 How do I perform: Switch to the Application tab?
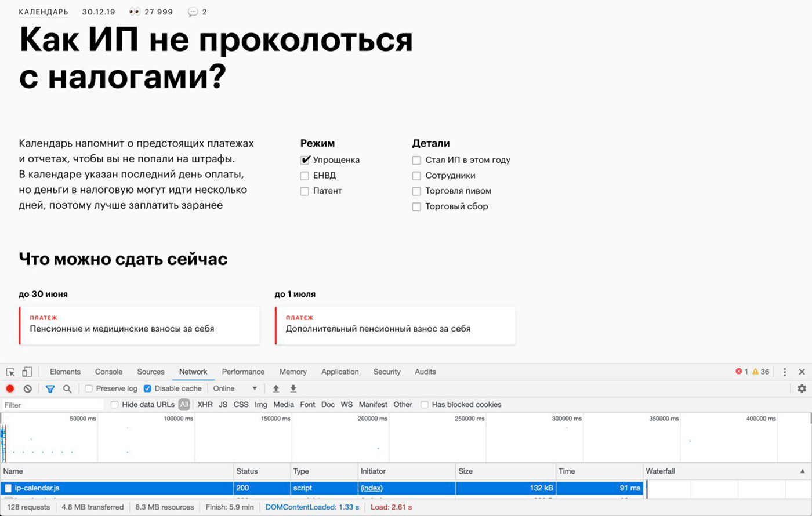[x=340, y=372]
